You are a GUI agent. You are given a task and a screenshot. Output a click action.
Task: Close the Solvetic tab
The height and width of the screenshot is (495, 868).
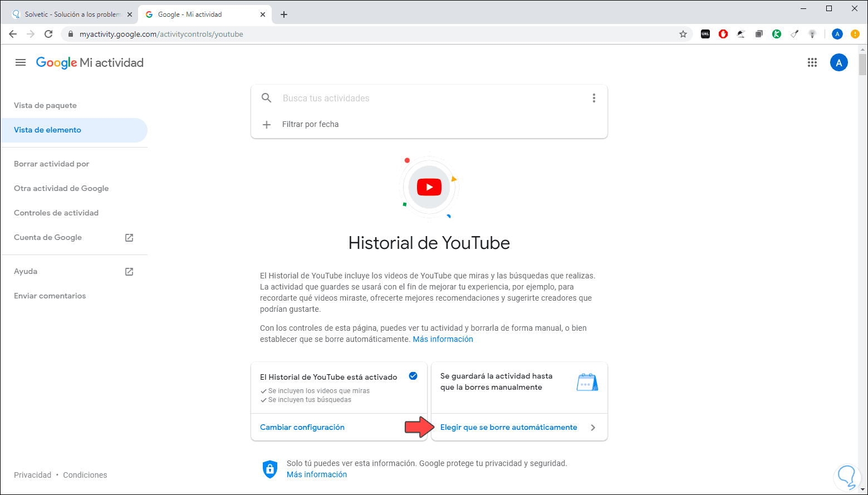(x=130, y=14)
